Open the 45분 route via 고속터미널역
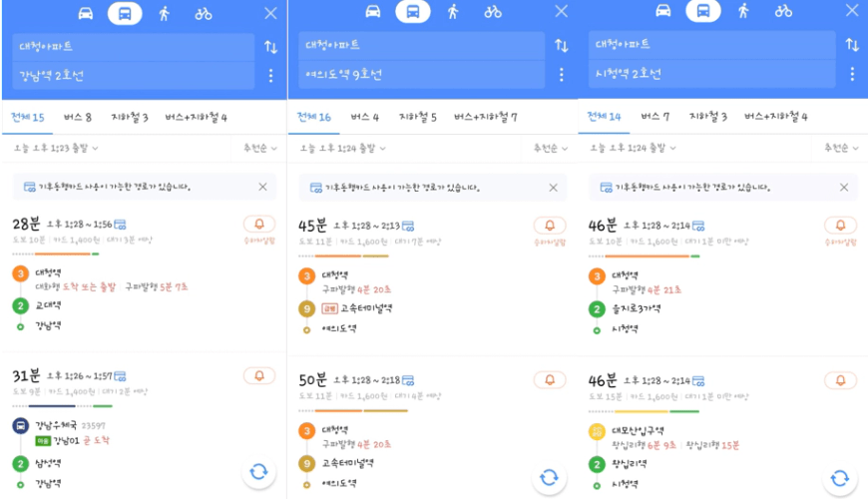 tap(432, 276)
